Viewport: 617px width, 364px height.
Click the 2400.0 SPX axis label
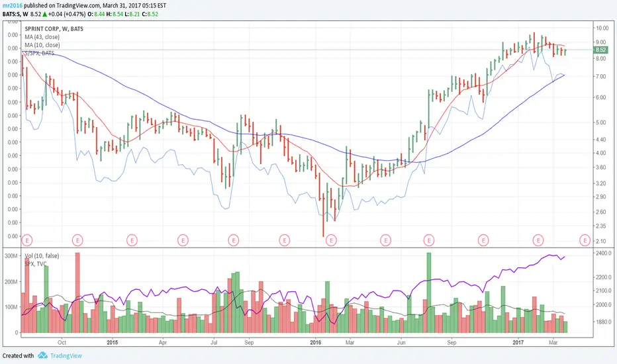pos(604,253)
